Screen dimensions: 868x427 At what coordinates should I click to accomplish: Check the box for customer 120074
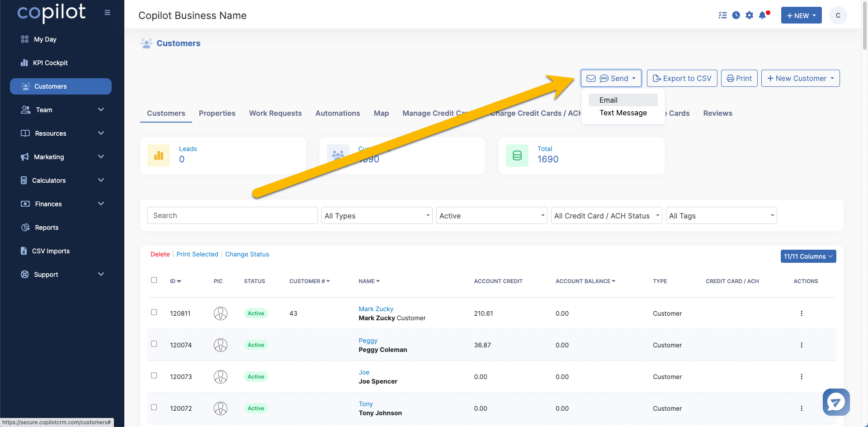pos(154,344)
